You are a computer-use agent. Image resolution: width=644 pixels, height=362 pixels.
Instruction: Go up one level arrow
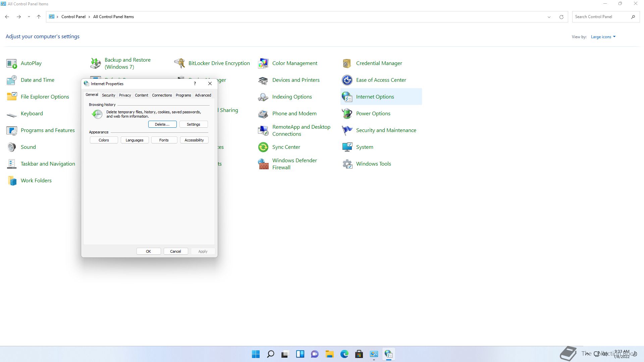(x=39, y=17)
